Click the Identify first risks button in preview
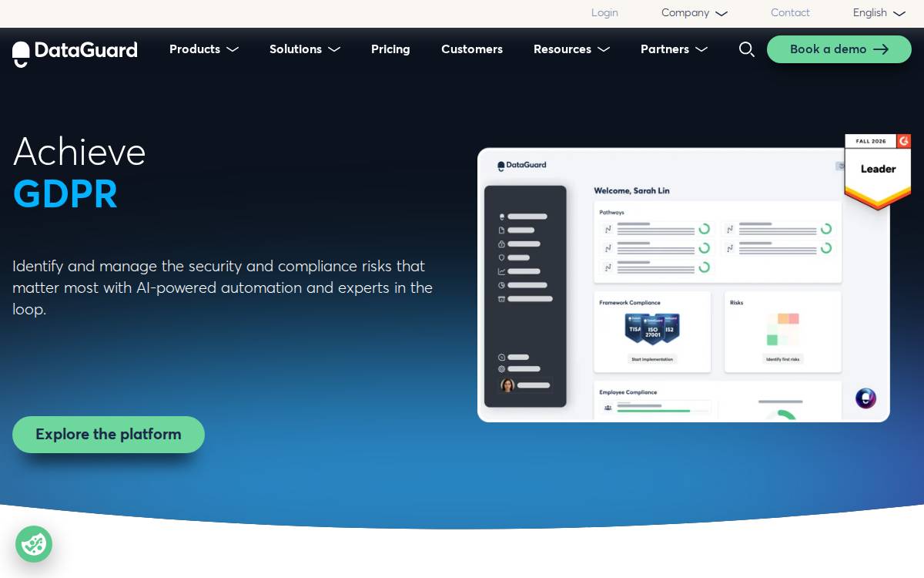The height and width of the screenshot is (578, 924). point(782,359)
